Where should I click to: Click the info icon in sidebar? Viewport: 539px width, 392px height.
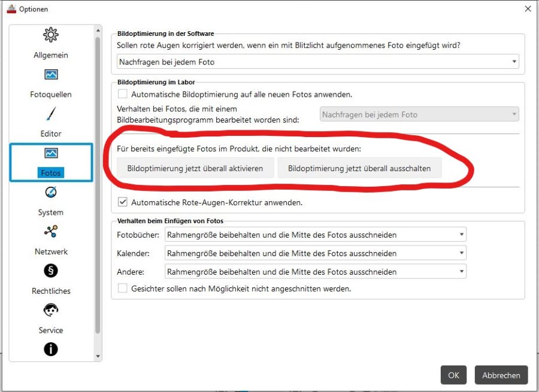tap(51, 349)
